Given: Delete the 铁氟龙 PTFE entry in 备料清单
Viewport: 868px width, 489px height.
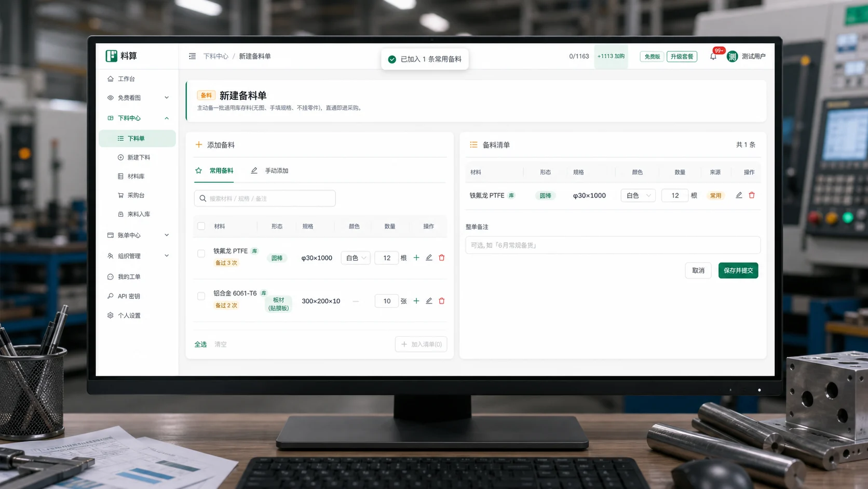Looking at the screenshot, I should pos(752,195).
